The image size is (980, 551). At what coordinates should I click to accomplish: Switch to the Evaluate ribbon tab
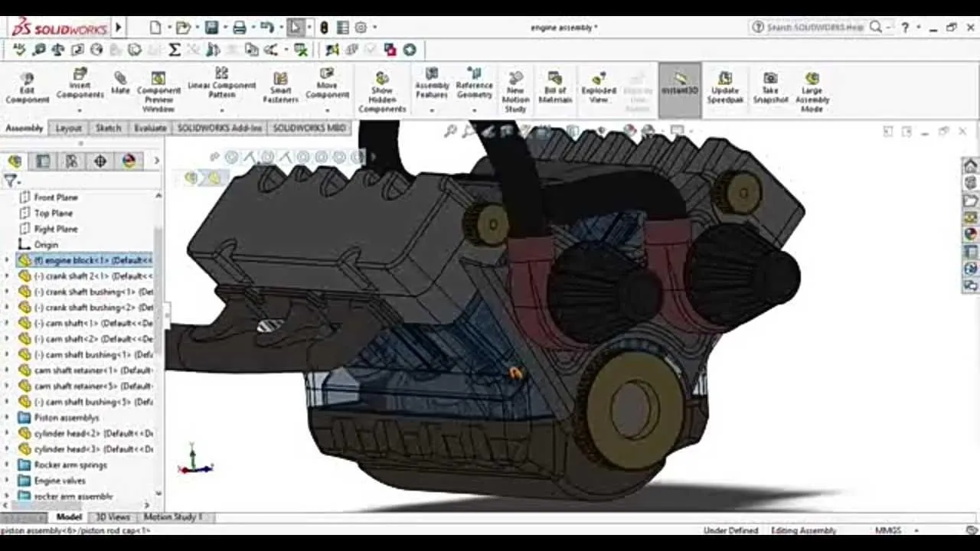click(x=150, y=128)
